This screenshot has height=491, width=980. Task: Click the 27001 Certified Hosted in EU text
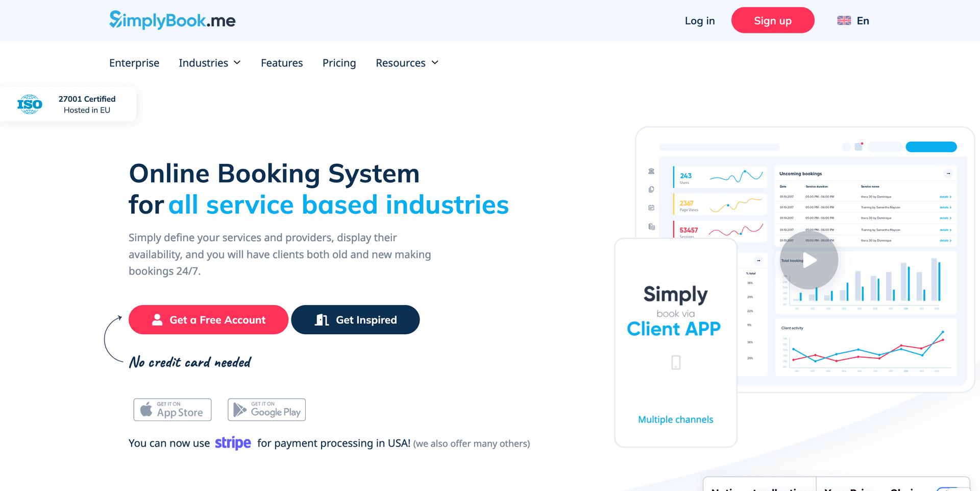click(87, 104)
